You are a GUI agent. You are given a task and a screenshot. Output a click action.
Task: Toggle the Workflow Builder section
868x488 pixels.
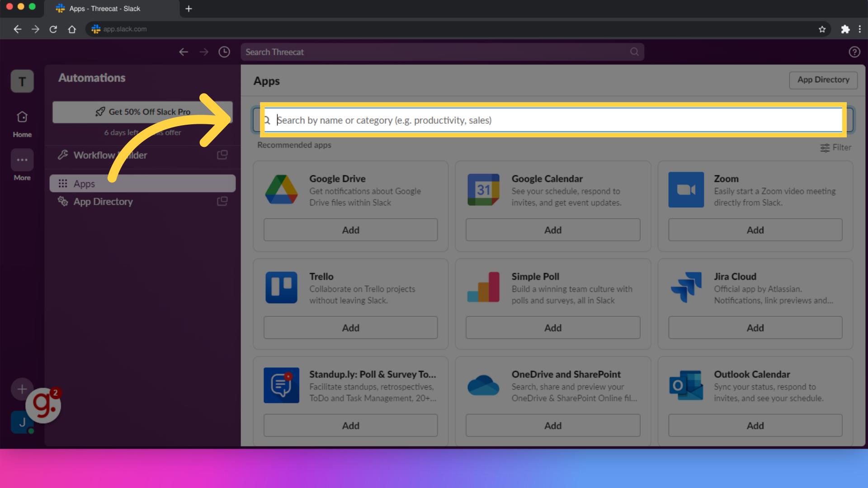point(109,155)
